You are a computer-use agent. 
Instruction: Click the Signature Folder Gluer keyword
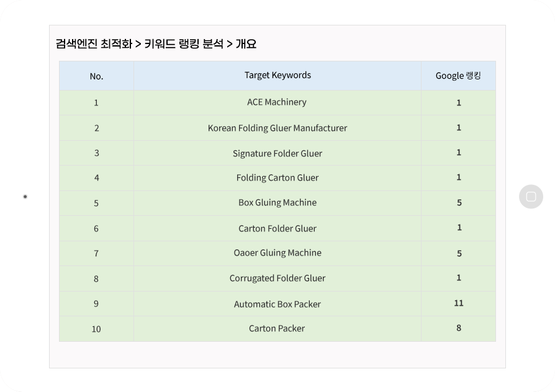(277, 154)
